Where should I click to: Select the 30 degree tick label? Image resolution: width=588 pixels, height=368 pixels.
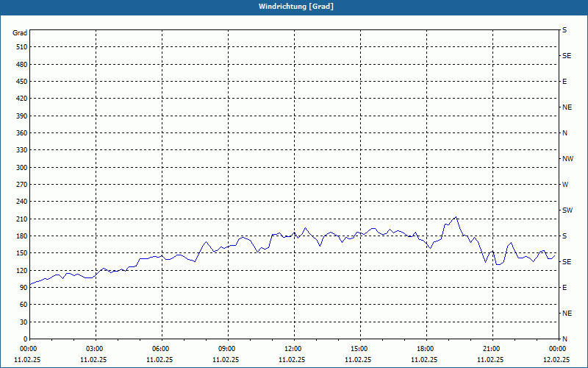tap(24, 322)
